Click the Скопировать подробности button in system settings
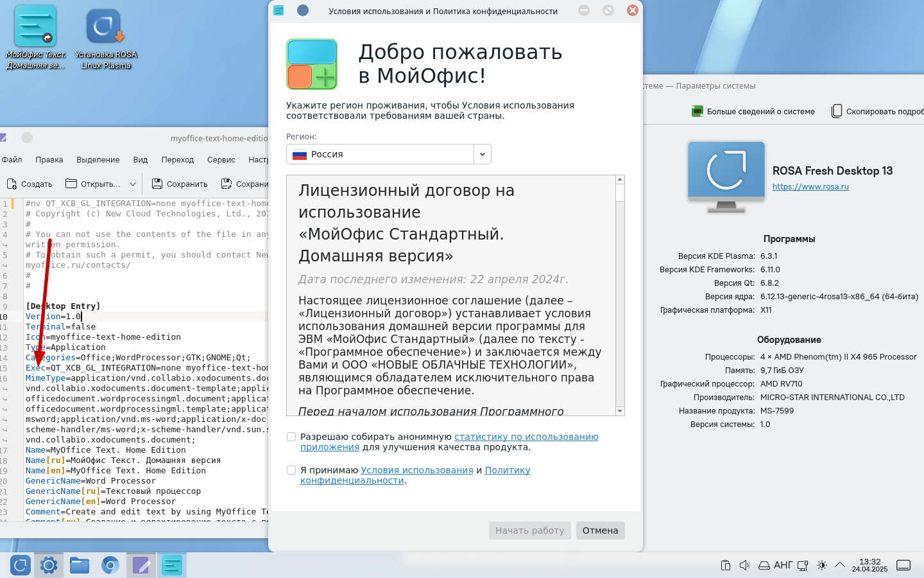The width and height of the screenshot is (924, 578). pyautogui.click(x=877, y=111)
